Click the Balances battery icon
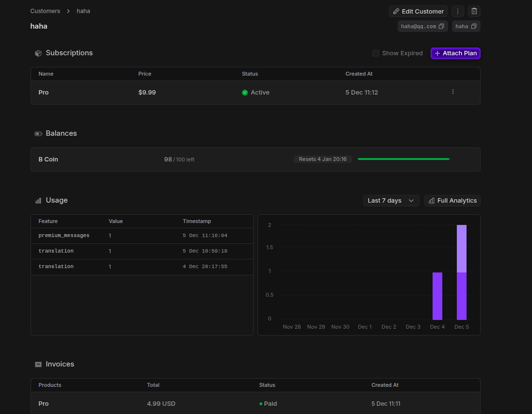 pos(38,134)
